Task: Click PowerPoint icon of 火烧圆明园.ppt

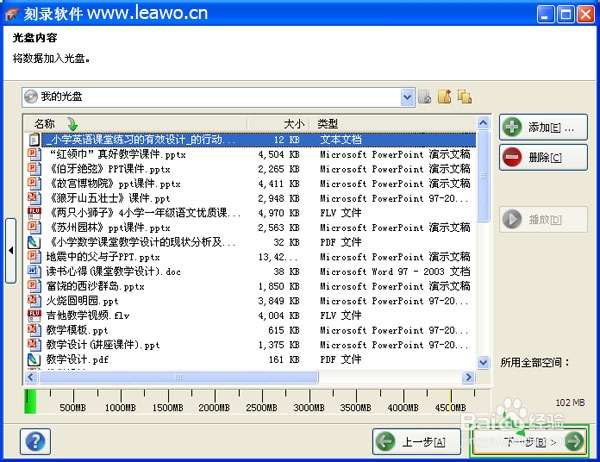Action: pyautogui.click(x=34, y=301)
